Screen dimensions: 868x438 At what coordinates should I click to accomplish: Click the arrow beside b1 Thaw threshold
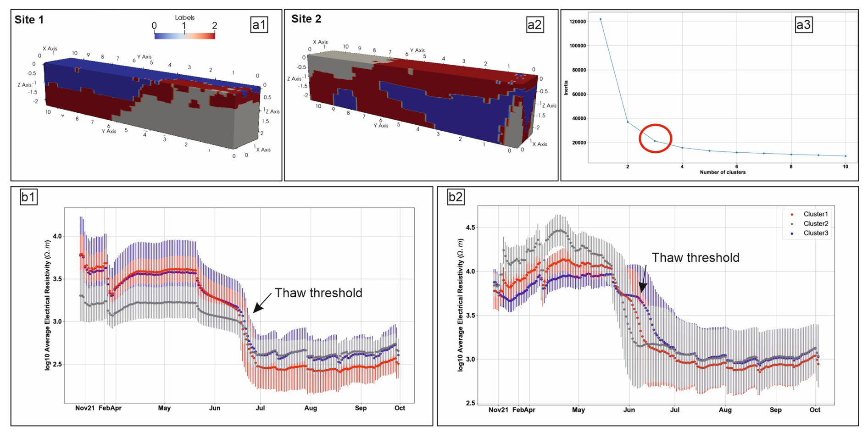pyautogui.click(x=262, y=304)
